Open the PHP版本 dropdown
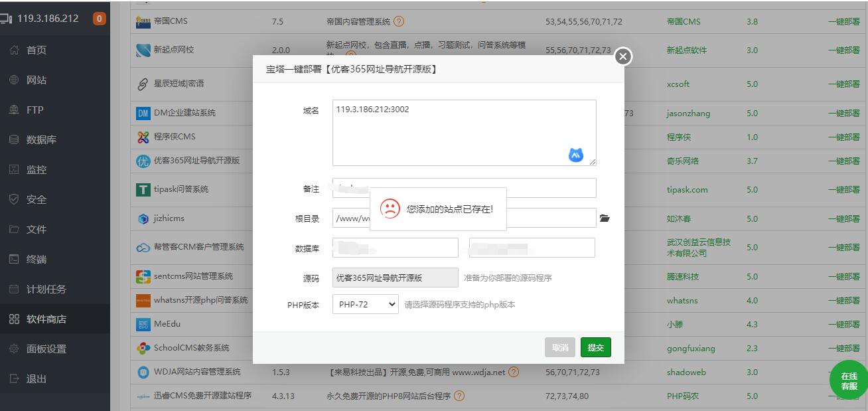Screen dimensions: 868x411 [x=365, y=304]
